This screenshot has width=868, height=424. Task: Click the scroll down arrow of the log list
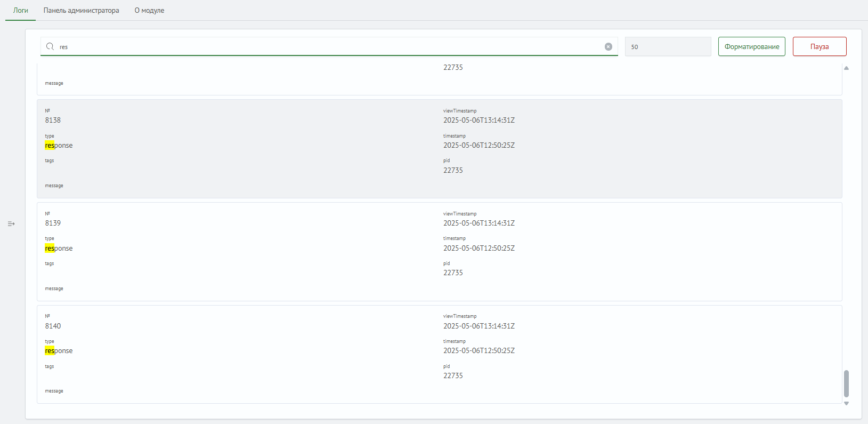tap(846, 404)
